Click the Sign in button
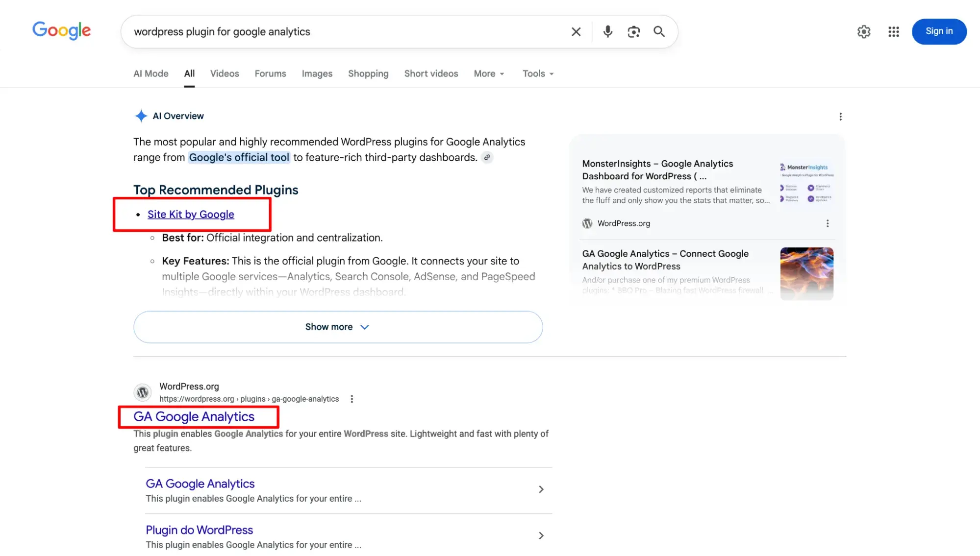Image resolution: width=980 pixels, height=556 pixels. [x=939, y=31]
